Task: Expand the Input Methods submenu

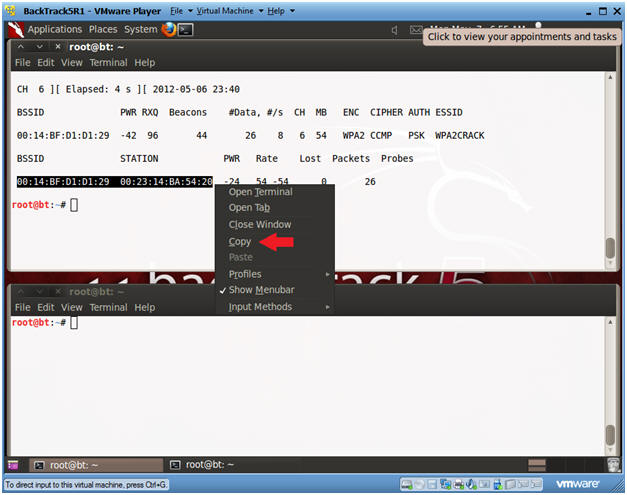Action: 275,307
